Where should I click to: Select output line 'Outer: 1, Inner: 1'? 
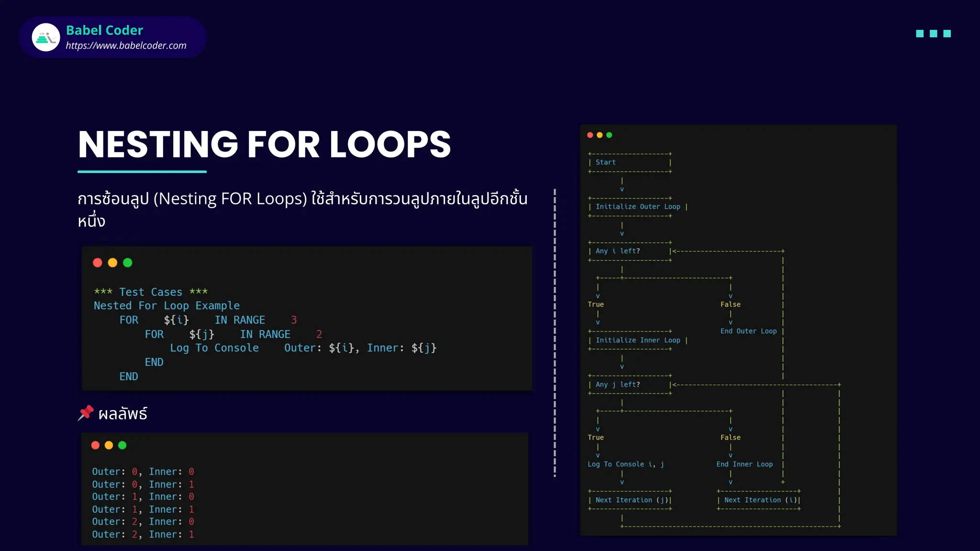coord(143,509)
